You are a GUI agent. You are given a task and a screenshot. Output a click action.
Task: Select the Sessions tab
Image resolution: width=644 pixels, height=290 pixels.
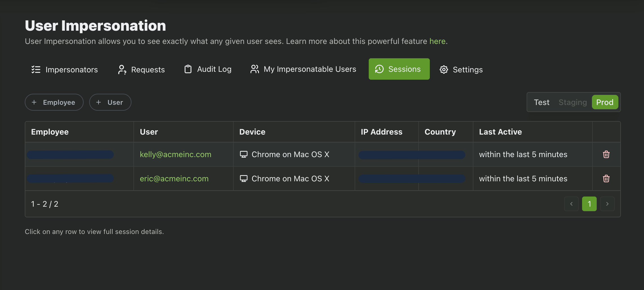coord(399,69)
